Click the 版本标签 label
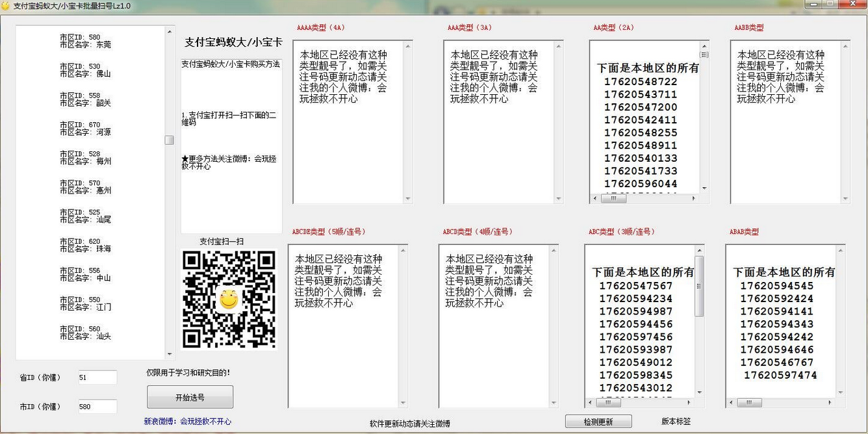Screen dimensions: 868x434 [x=676, y=422]
